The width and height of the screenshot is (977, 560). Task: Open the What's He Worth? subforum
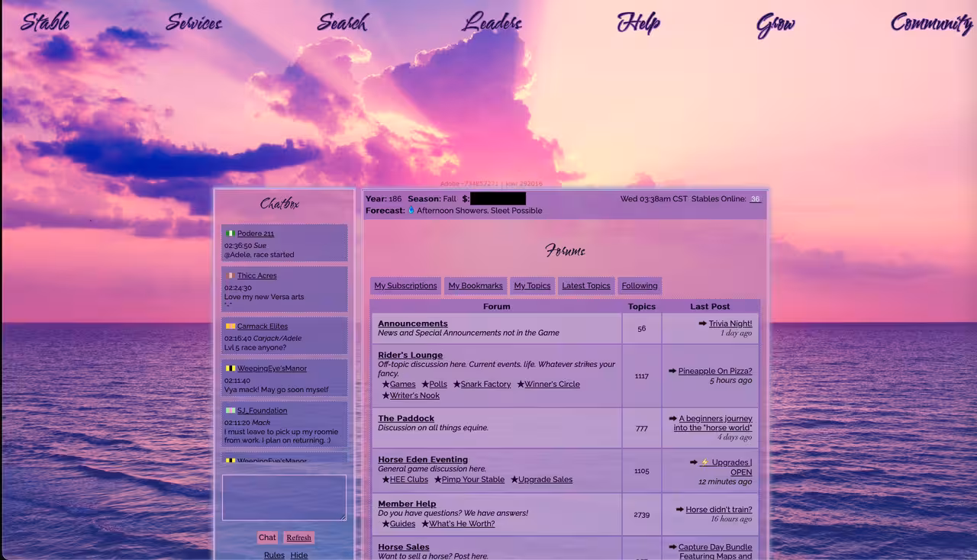(462, 523)
